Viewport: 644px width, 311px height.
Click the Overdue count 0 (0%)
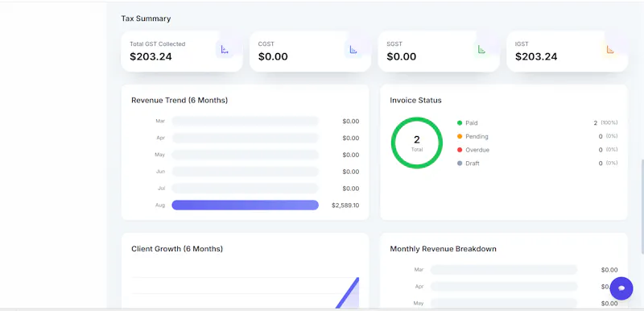608,150
